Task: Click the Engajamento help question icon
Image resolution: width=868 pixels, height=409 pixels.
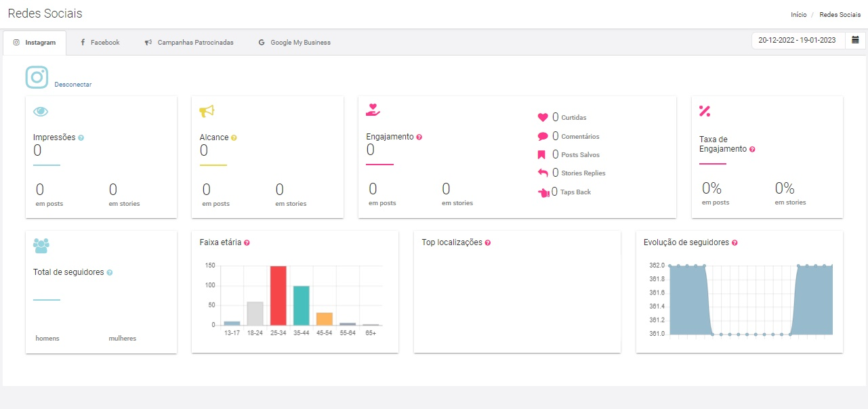Action: click(419, 137)
